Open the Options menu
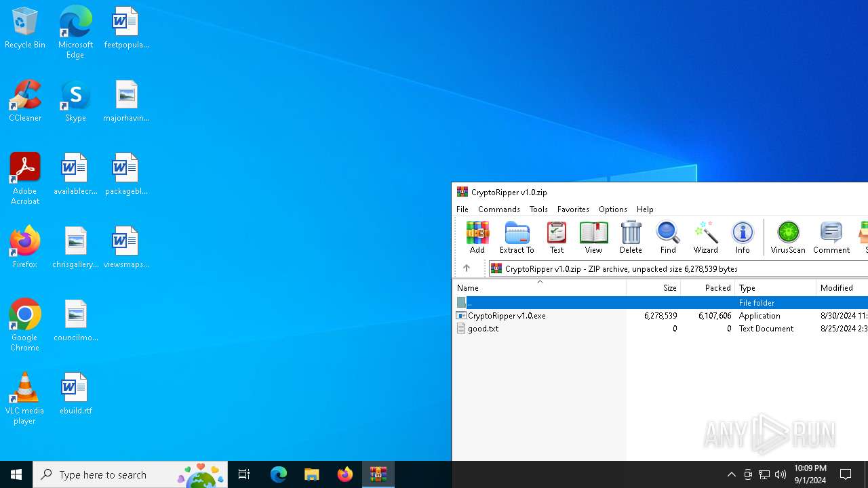868x488 pixels. click(613, 209)
